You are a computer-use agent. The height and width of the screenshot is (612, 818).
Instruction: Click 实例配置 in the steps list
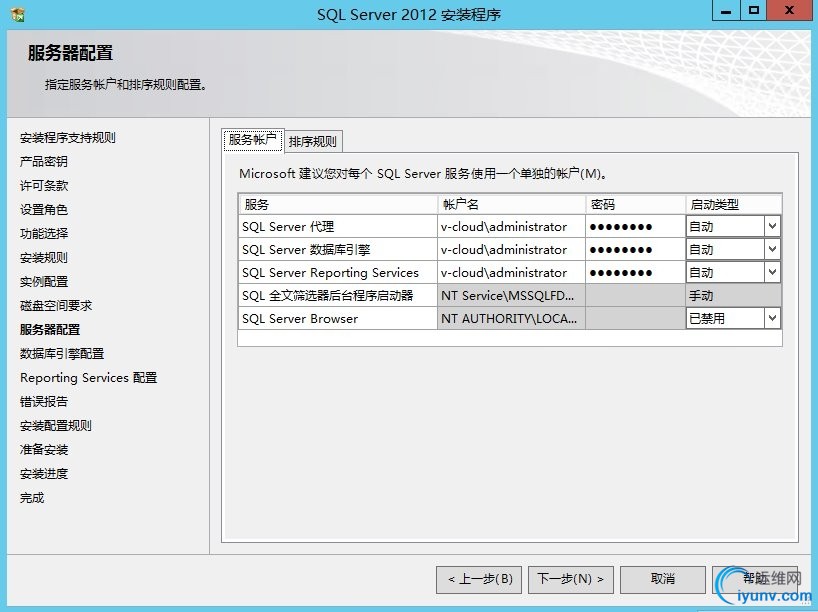tap(44, 282)
